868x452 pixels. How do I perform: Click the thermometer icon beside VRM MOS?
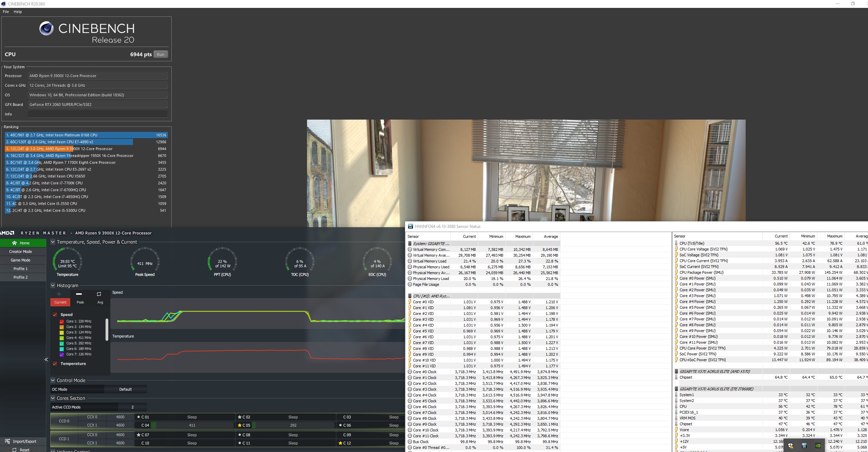pos(676,418)
